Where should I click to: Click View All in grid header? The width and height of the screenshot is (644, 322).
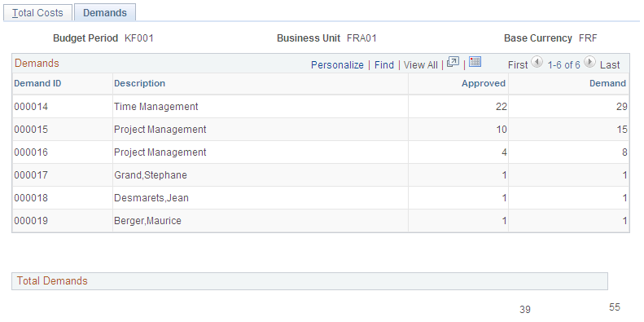tap(421, 65)
